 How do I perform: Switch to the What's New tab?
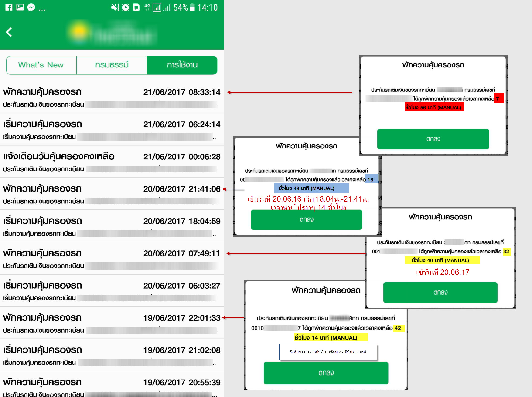tap(41, 65)
